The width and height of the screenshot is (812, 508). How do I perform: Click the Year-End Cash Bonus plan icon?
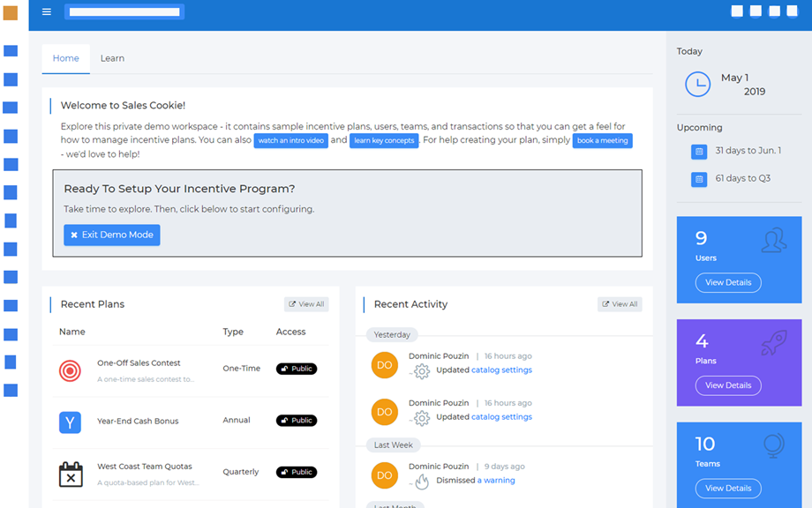pos(70,422)
